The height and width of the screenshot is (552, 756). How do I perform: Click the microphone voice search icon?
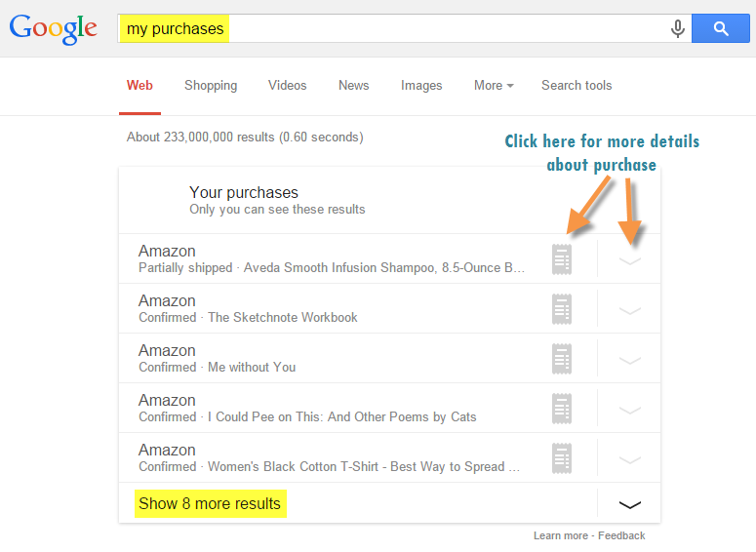(x=677, y=29)
